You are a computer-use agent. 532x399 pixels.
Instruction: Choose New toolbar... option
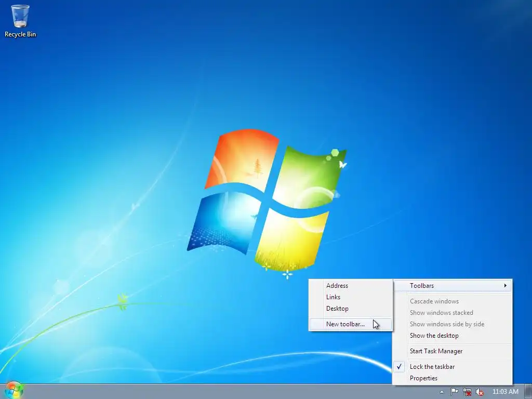click(x=351, y=324)
